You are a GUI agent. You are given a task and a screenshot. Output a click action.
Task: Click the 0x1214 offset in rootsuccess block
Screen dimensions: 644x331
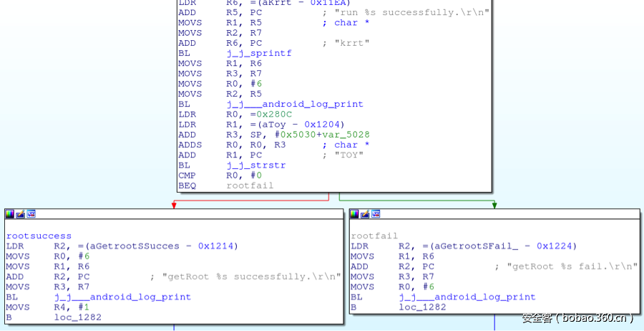point(215,246)
